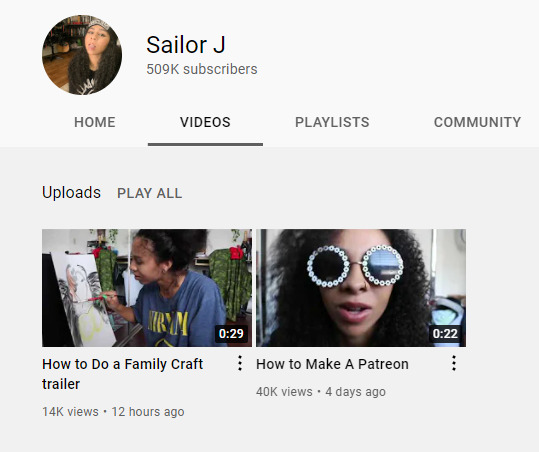Open Sailor J channel avatar
This screenshot has width=539, height=452.
[x=82, y=55]
